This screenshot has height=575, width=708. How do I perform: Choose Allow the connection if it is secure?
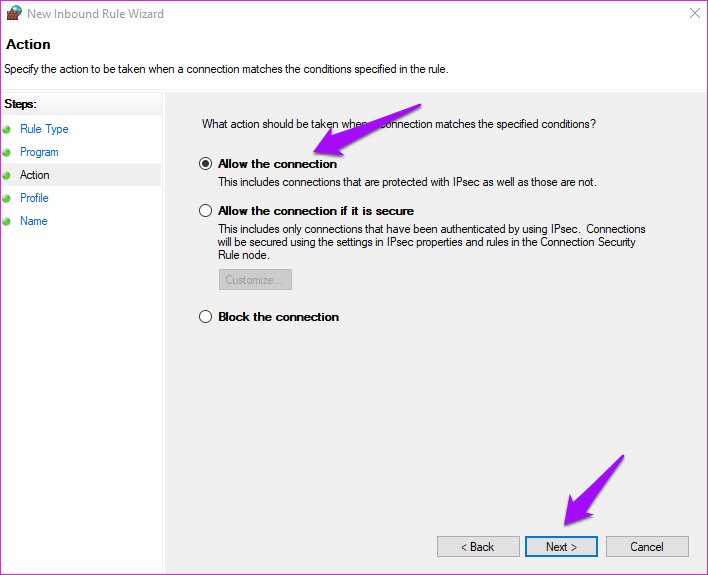(x=205, y=210)
